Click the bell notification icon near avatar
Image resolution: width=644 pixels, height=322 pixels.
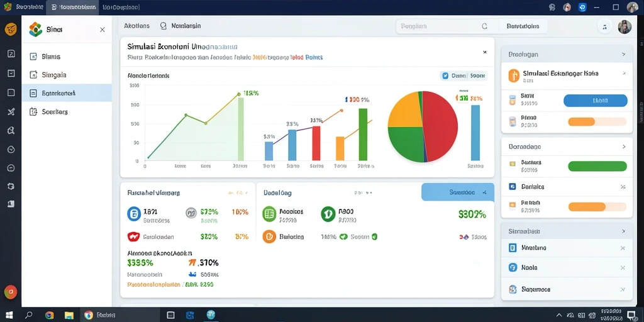click(x=604, y=26)
